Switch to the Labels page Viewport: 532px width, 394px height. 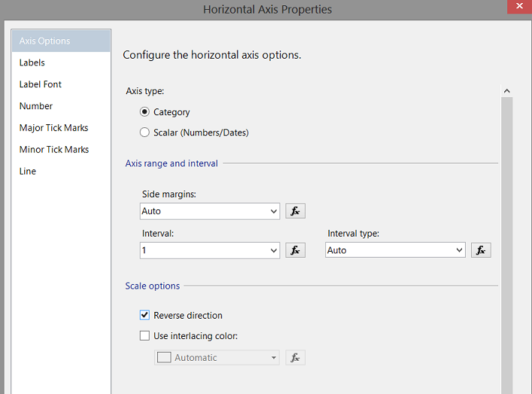click(x=32, y=63)
